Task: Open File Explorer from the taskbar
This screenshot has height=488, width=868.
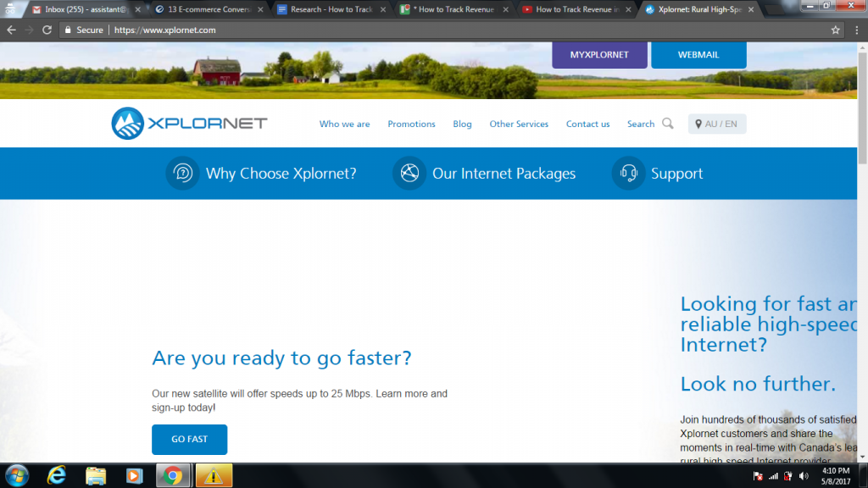Action: click(x=96, y=476)
